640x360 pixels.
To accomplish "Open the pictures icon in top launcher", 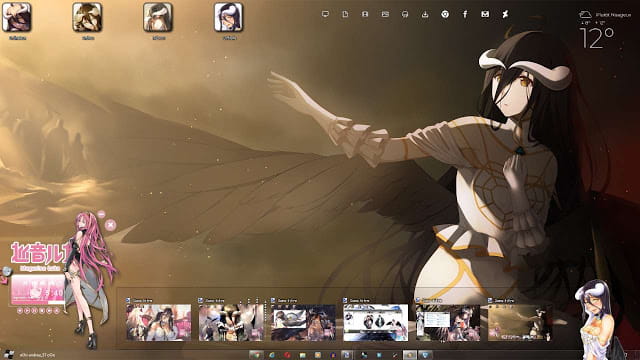I will pos(385,14).
